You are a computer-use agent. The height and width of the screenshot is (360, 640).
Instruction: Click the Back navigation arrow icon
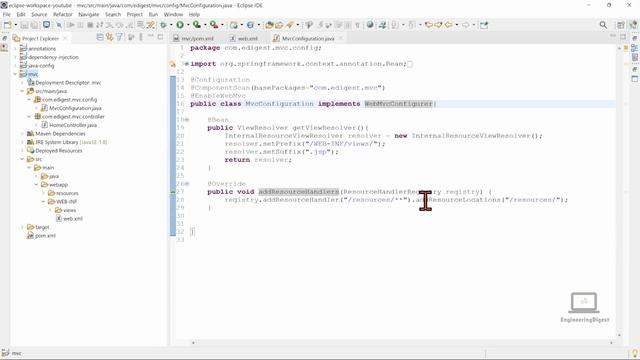coord(449,25)
